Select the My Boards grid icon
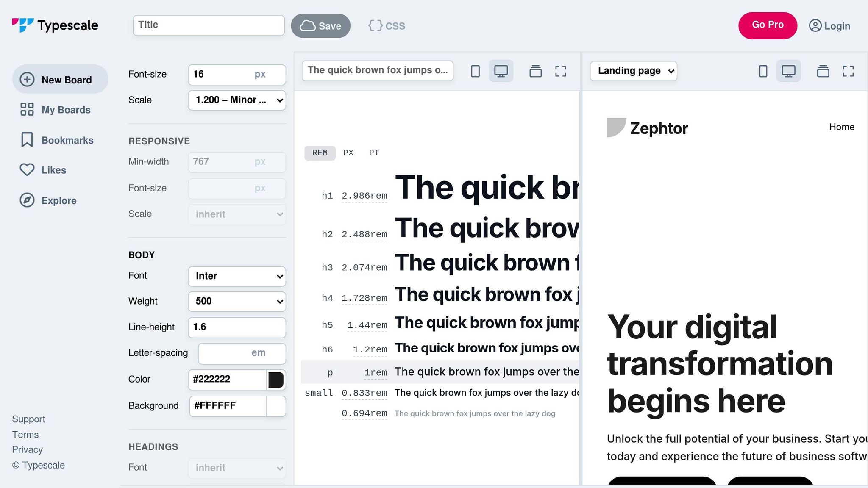Screen dimensions: 868x488 [x=27, y=109]
